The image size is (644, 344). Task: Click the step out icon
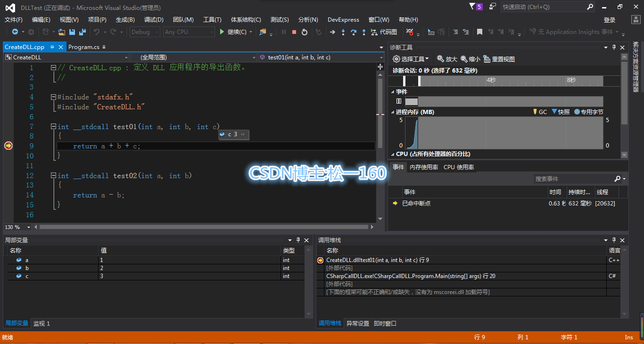point(364,32)
